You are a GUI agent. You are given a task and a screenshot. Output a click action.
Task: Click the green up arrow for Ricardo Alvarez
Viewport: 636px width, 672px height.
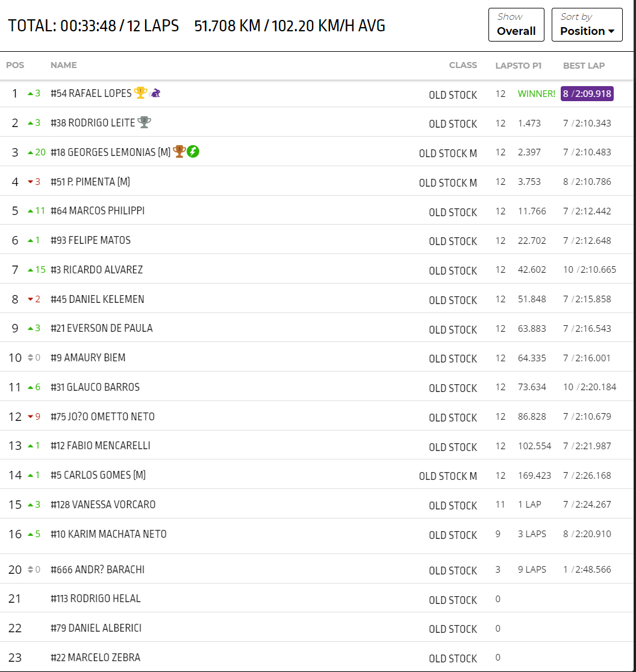[x=31, y=270]
